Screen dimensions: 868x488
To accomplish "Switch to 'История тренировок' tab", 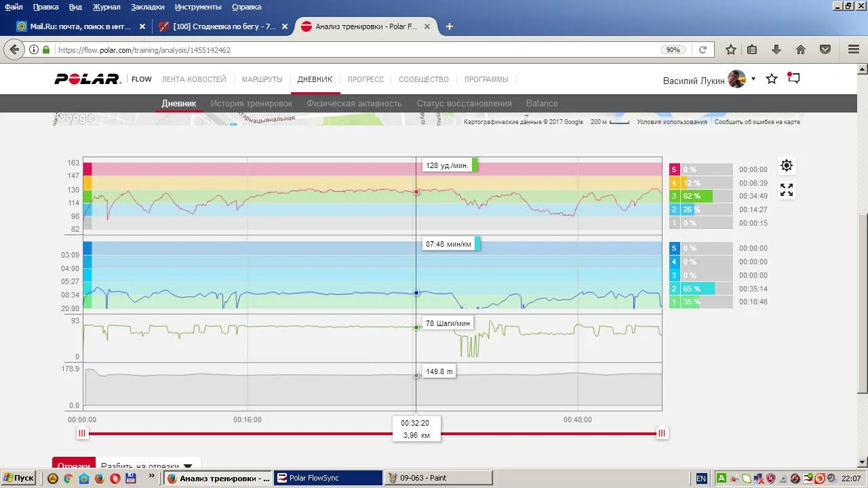I will point(251,104).
